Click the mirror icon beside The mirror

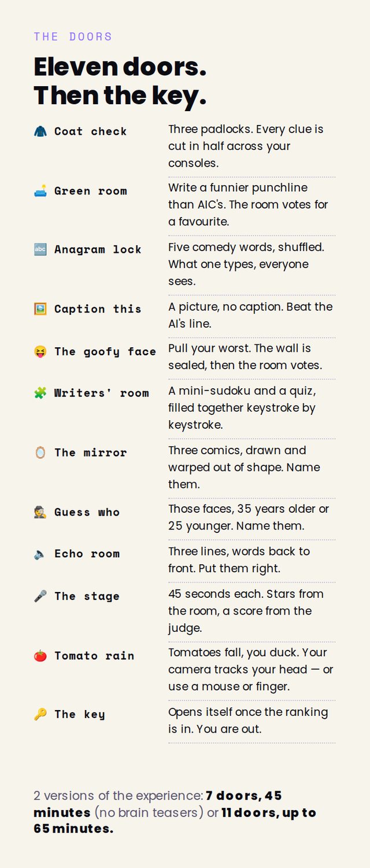point(40,453)
